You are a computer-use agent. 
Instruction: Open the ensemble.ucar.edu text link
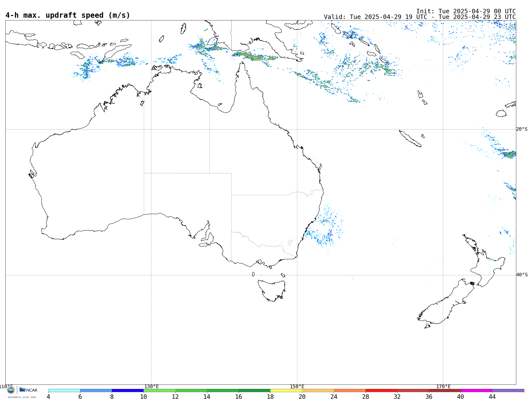pos(22,397)
